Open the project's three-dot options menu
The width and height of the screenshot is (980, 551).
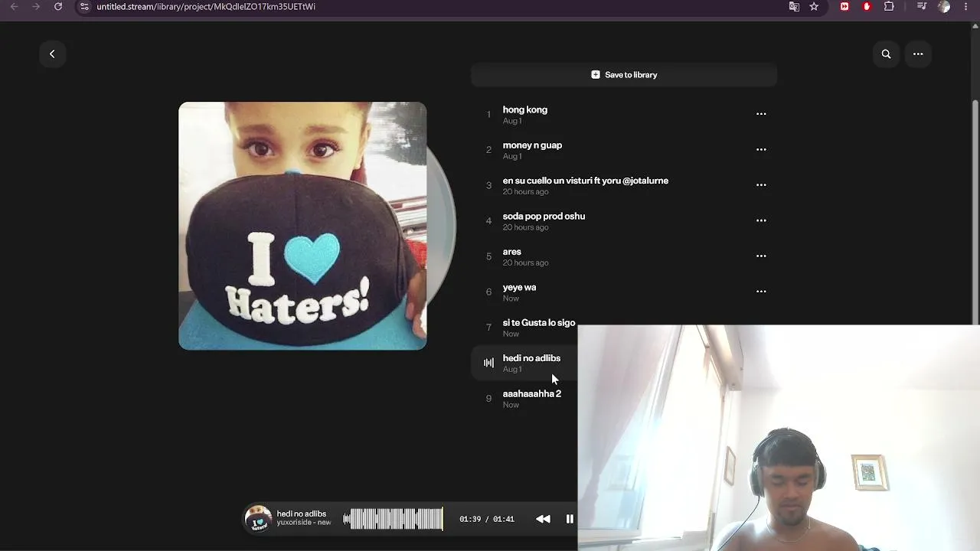tap(918, 54)
